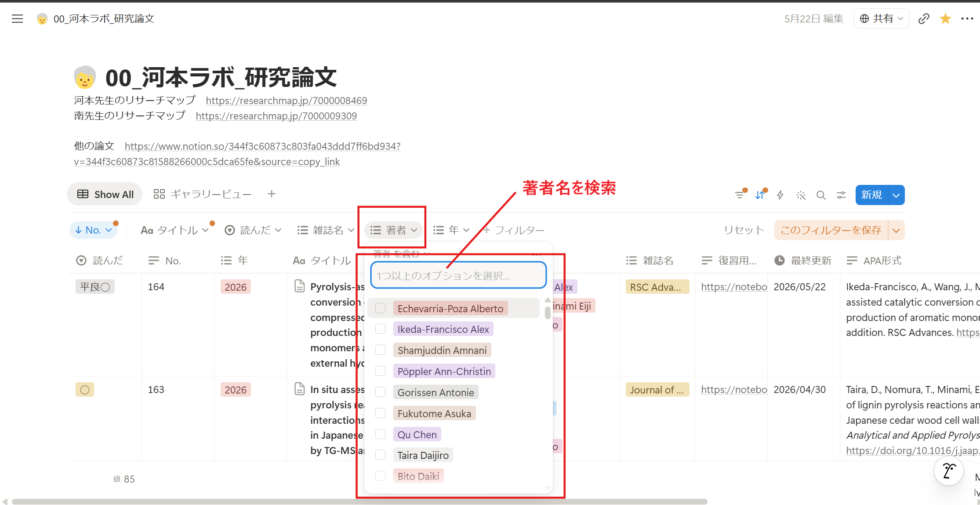The width and height of the screenshot is (980, 505).
Task: Click the 年 column header
Action: 234,260
